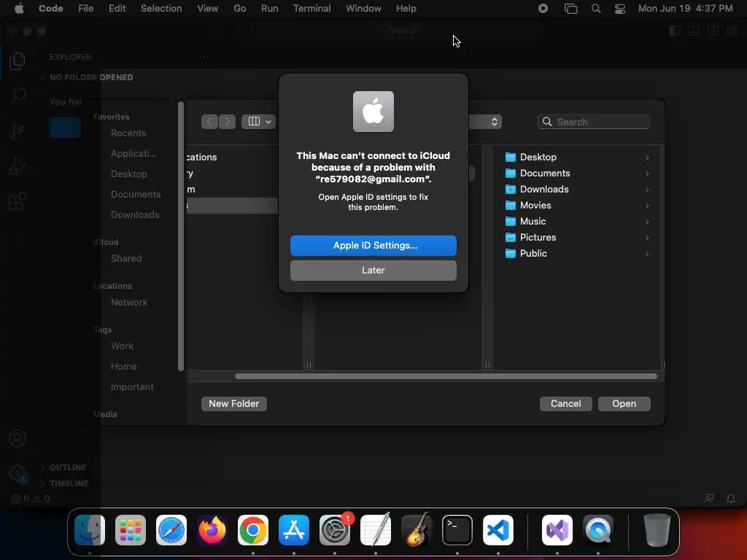747x560 pixels.
Task: Go forward in file dialog navigation
Action: point(228,122)
